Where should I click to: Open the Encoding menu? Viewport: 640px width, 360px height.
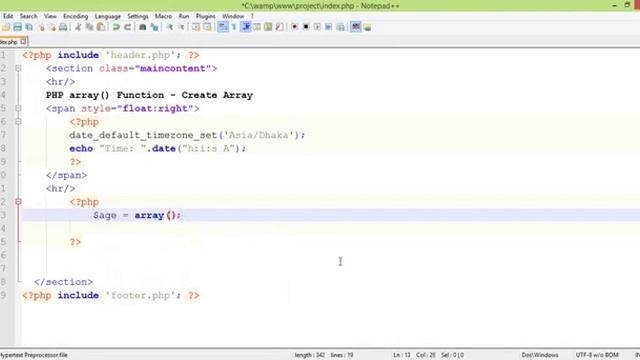click(x=76, y=16)
